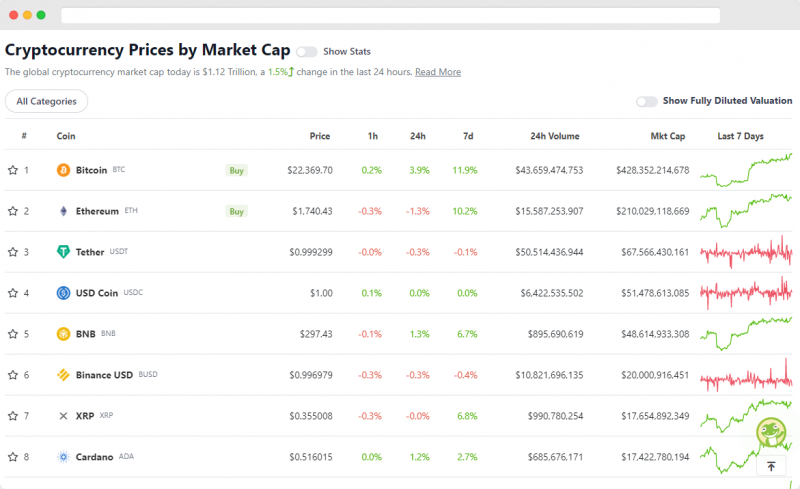Click the Cardano logo icon
Viewport: 800px width, 489px height.
click(x=63, y=457)
